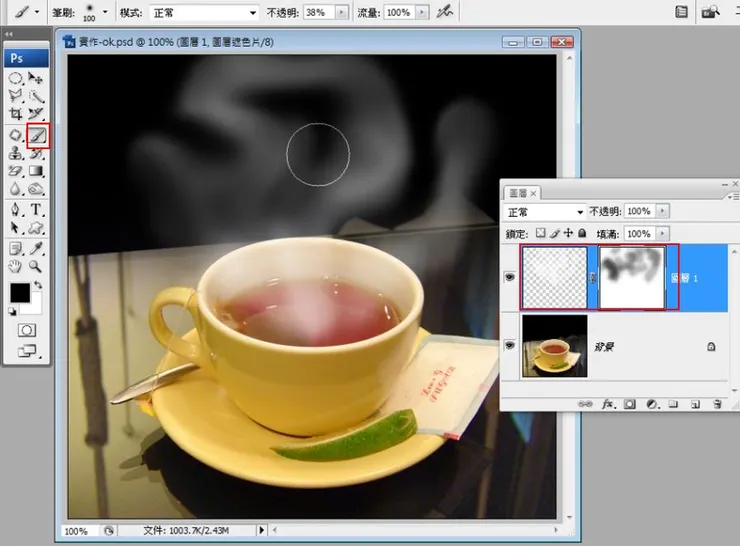Hide layer 1 with its eye icon
Image resolution: width=740 pixels, height=547 pixels.
(511, 277)
